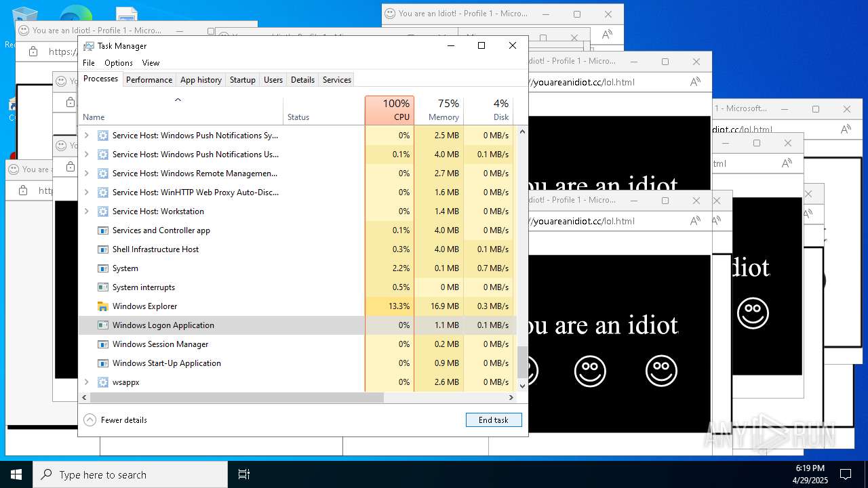Select the Processes tab
The image size is (868, 488).
[x=100, y=79]
